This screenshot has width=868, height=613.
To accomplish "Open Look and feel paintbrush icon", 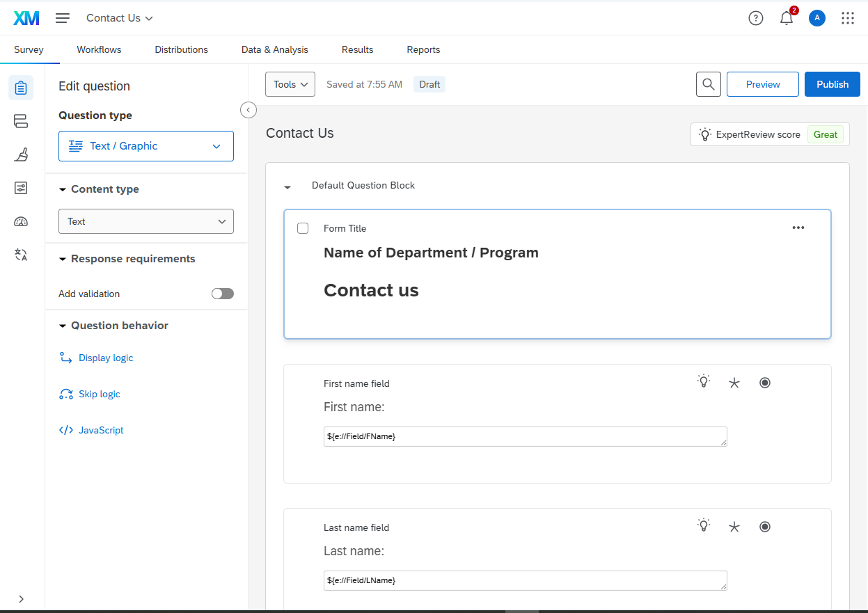I will pos(21,154).
